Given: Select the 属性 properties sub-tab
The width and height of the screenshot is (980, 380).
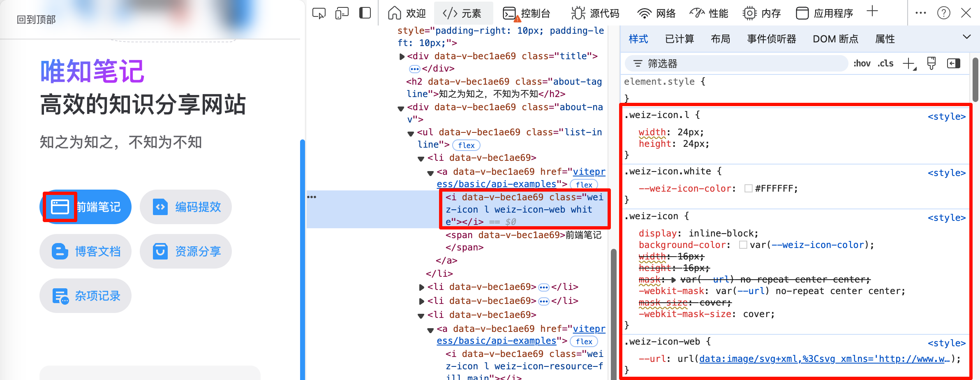Looking at the screenshot, I should 885,39.
